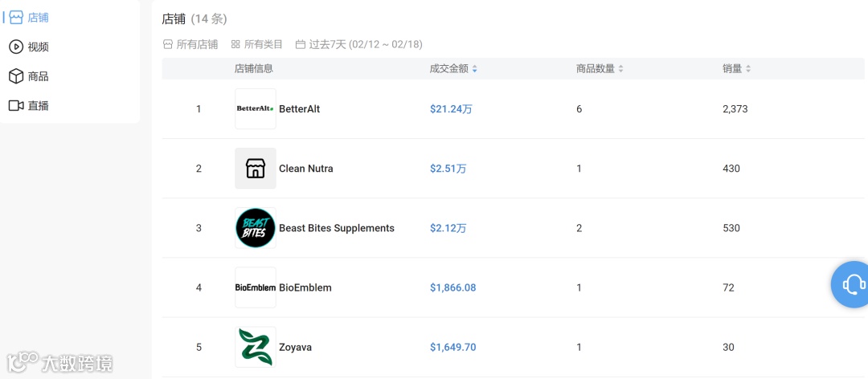The height and width of the screenshot is (379, 868).
Task: Click the shop icon beside 店铺
Action: click(16, 18)
